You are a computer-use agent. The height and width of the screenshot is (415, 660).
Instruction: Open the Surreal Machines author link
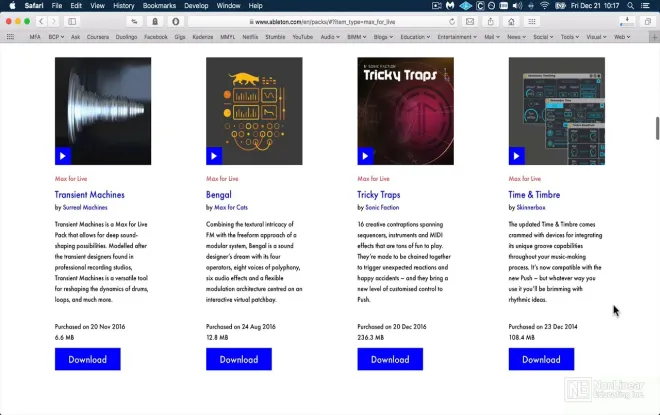coord(85,208)
